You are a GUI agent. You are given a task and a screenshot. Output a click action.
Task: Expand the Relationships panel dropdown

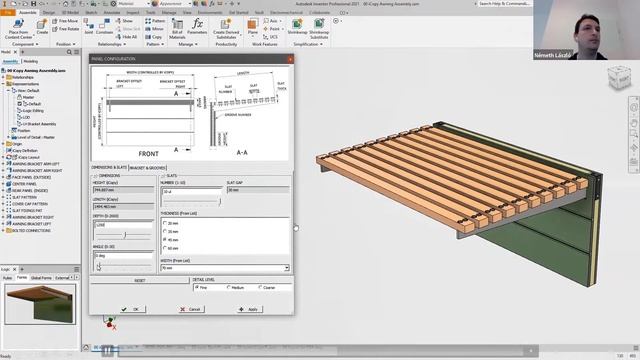pyautogui.click(x=112, y=44)
